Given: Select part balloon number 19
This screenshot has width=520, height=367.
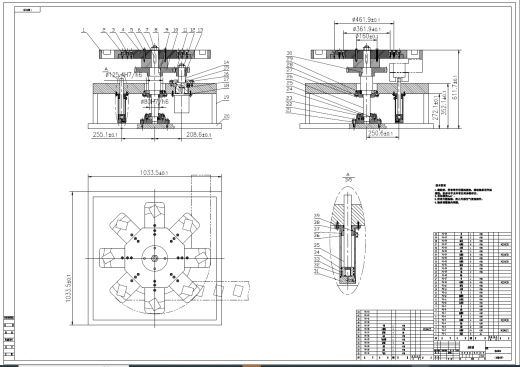Looking at the screenshot, I should pyautogui.click(x=226, y=97).
